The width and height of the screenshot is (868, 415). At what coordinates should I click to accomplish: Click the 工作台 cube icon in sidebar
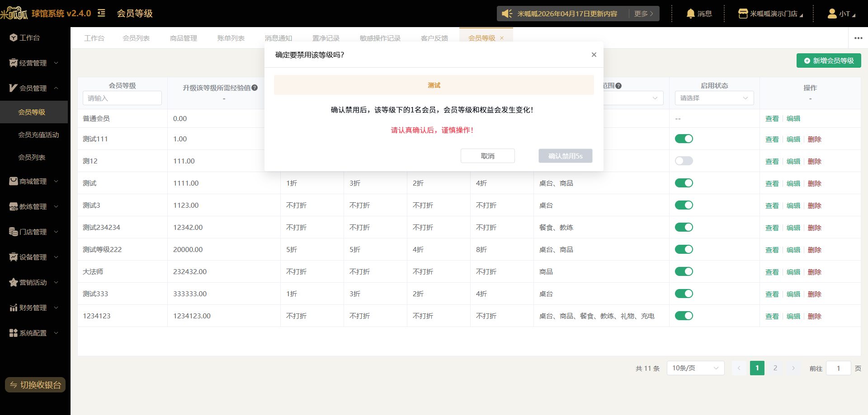pos(14,37)
